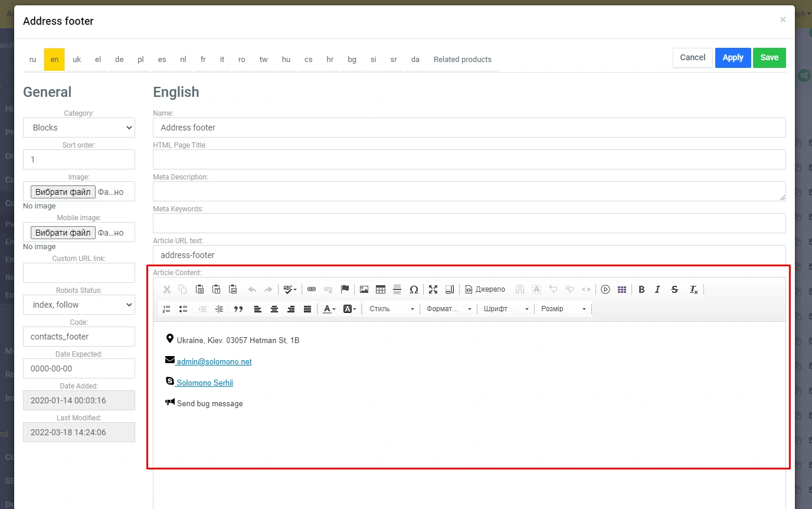
Task: Click the remove format icon
Action: (694, 289)
